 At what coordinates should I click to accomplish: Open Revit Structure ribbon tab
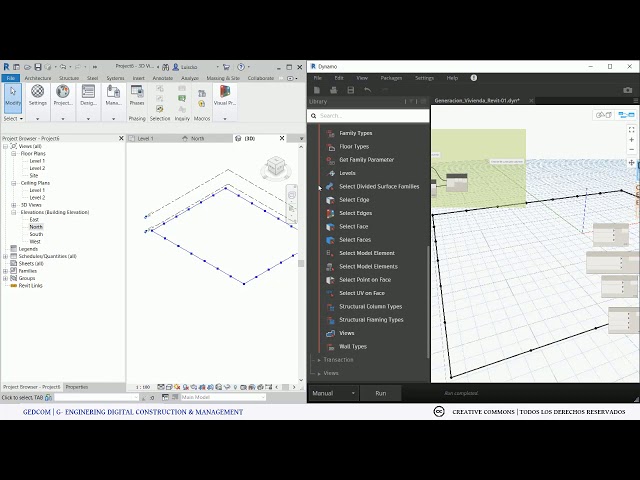[69, 78]
